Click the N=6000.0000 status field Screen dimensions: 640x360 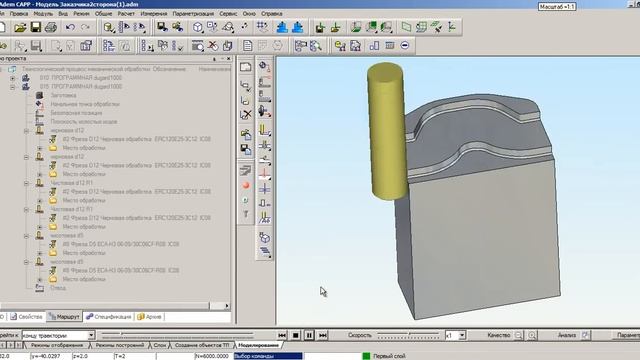click(x=214, y=356)
